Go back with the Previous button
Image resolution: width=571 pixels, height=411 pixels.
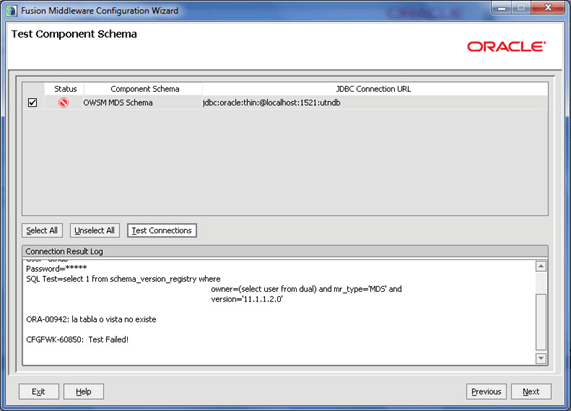[486, 392]
